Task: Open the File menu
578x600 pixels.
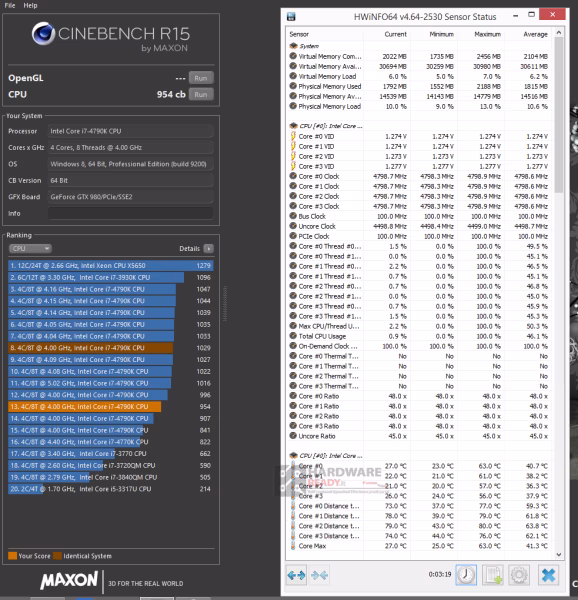Action: [x=10, y=5]
